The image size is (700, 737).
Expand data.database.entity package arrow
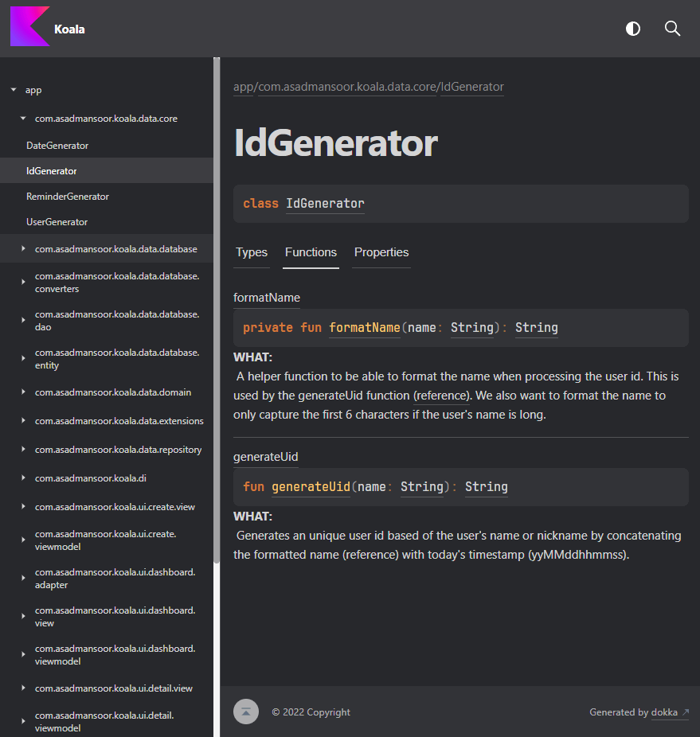[x=23, y=358]
